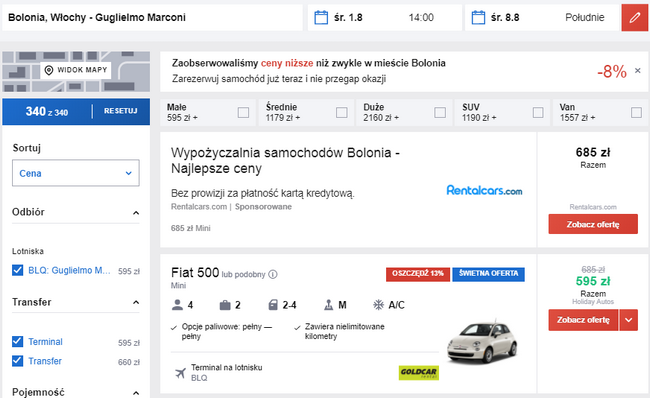
Task: Click the Oszczędź 13% red badge
Action: tap(418, 274)
